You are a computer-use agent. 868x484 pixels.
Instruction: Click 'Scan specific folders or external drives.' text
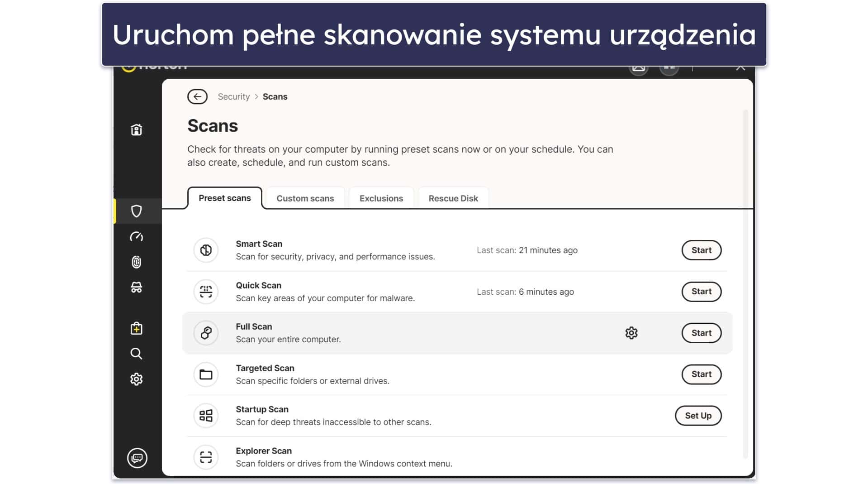[313, 381]
